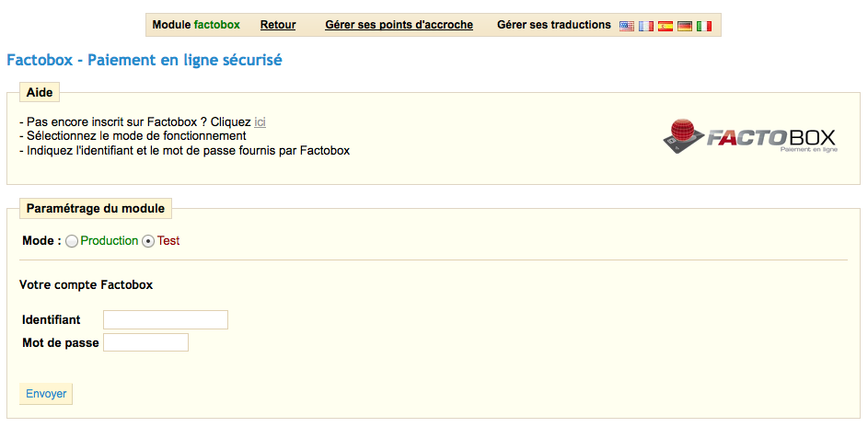Follow the 'ici' signup link

click(x=260, y=122)
